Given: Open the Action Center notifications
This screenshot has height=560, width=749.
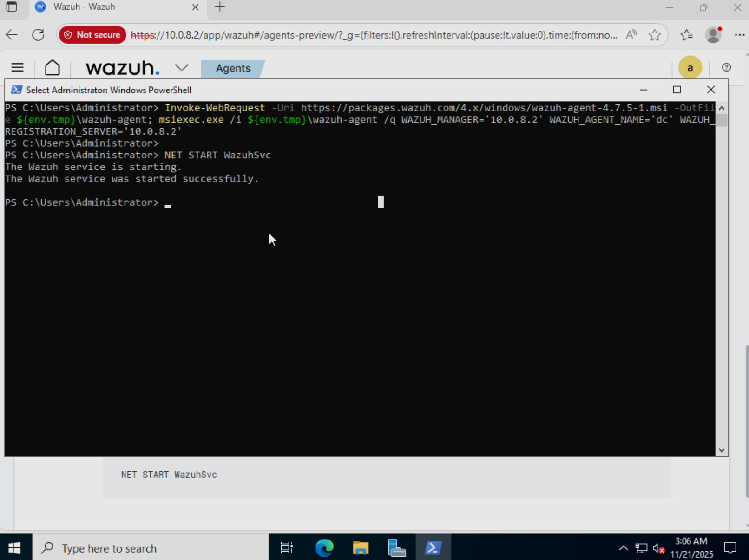Looking at the screenshot, I should 730,548.
